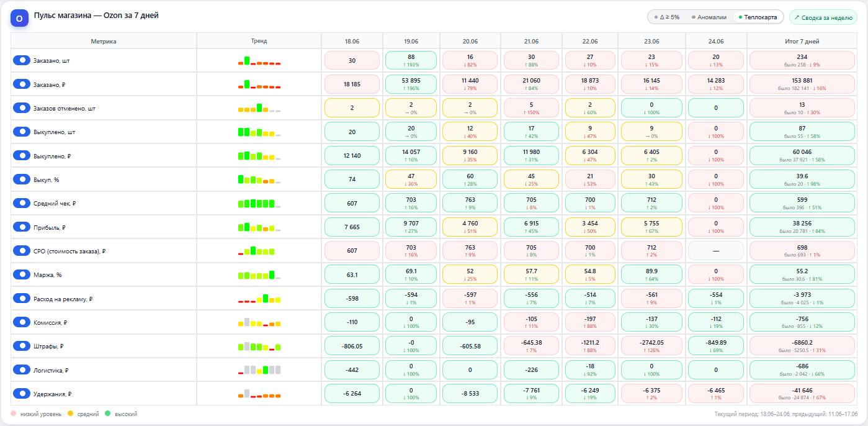The height and width of the screenshot is (426, 868).
Task: Disable the Заказано, ₽ row switch
Action: [22, 84]
